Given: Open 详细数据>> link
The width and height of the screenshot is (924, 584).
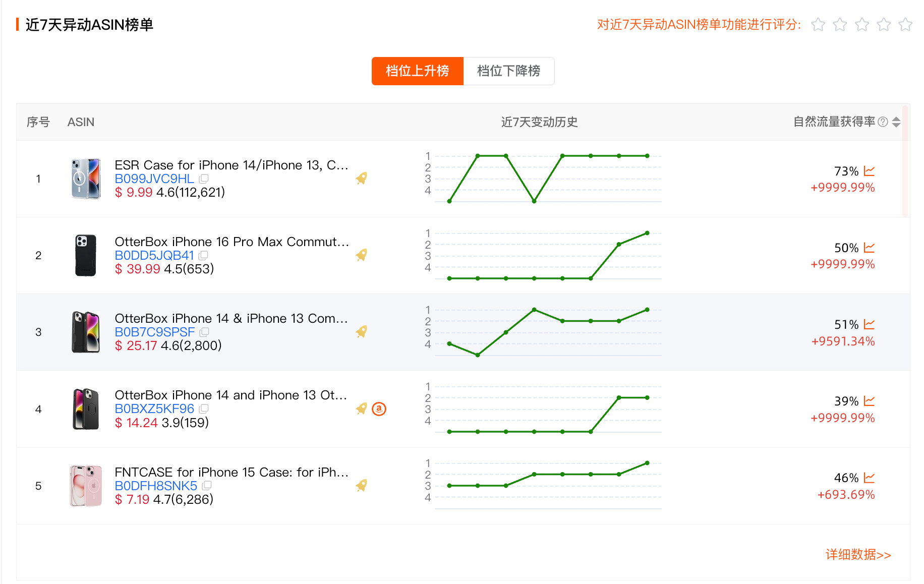Looking at the screenshot, I should point(858,555).
